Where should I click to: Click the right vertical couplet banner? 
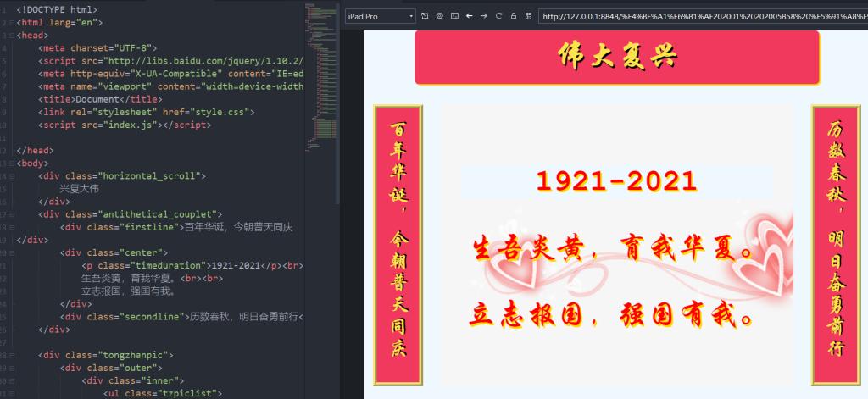[x=836, y=244]
